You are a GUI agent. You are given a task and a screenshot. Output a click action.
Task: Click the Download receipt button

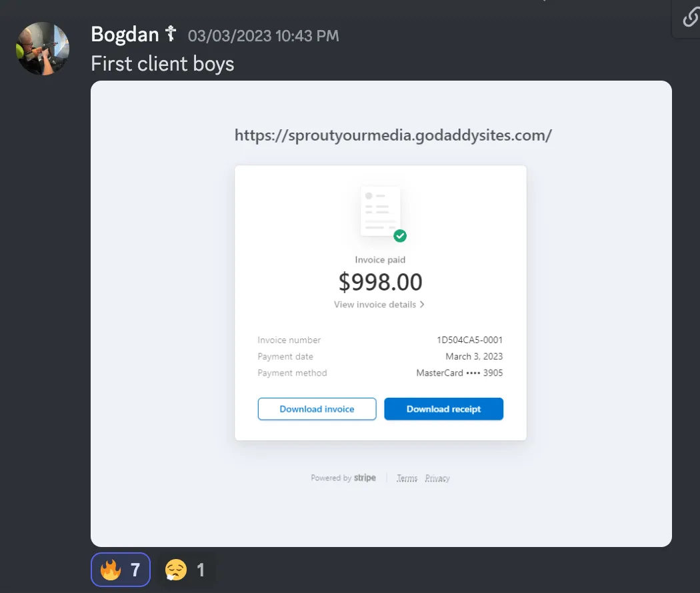tap(444, 408)
